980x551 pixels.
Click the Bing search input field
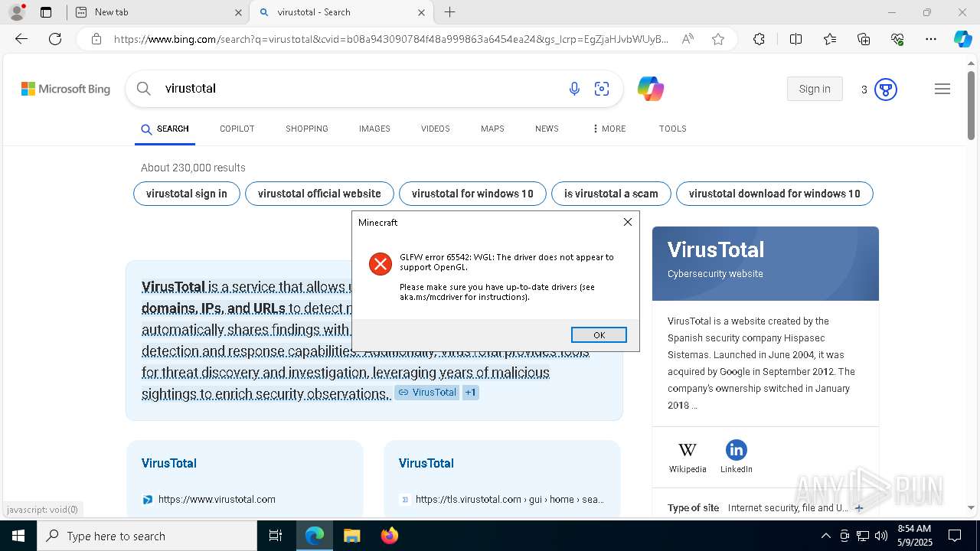point(360,89)
